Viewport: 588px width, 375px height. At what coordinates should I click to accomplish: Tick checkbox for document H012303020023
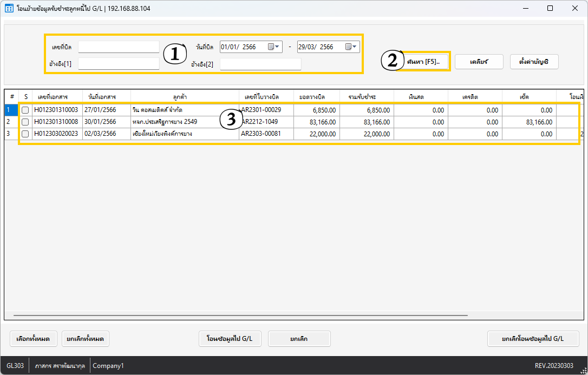tap(25, 134)
